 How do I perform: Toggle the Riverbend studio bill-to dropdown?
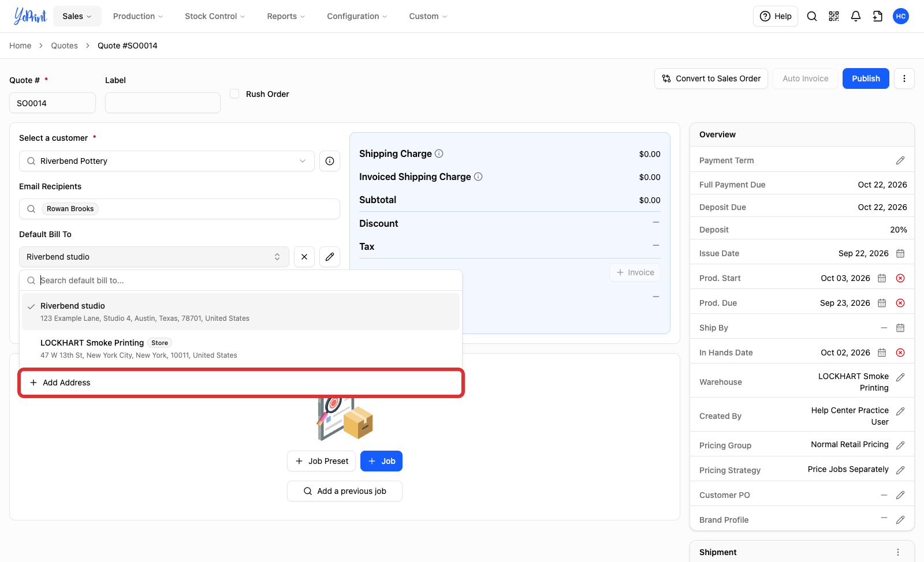coord(154,257)
